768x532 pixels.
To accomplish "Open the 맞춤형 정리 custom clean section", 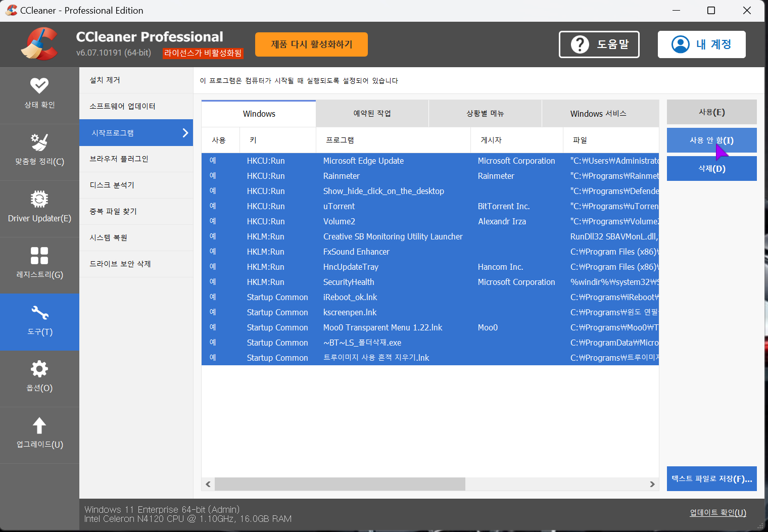I will tap(39, 152).
